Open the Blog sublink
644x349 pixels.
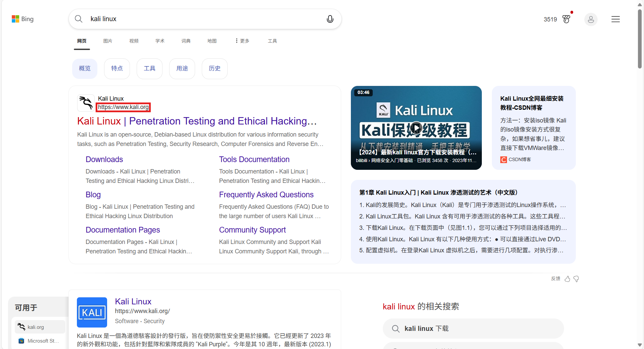tap(93, 195)
